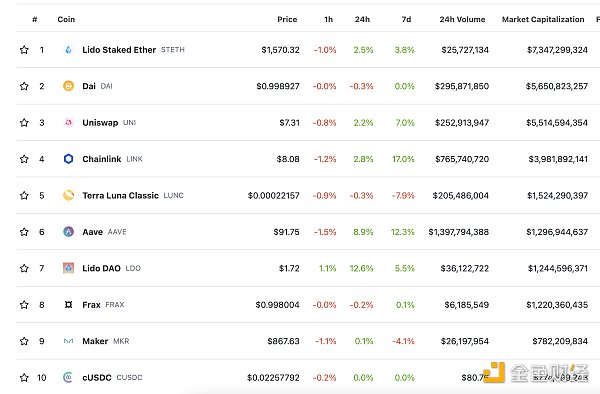Favorite Lido Staked Ether with star toggle

coord(24,50)
